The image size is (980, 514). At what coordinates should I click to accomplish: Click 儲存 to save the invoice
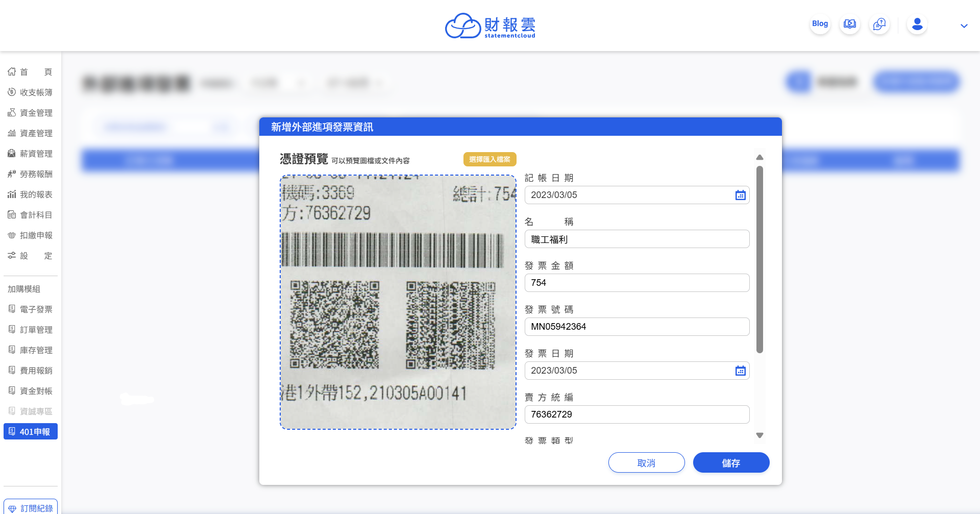coord(731,462)
